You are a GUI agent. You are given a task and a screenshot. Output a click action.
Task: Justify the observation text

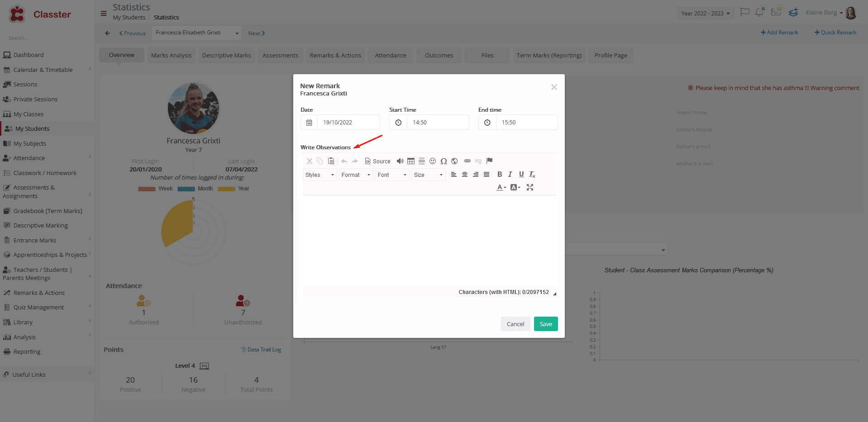pyautogui.click(x=486, y=175)
